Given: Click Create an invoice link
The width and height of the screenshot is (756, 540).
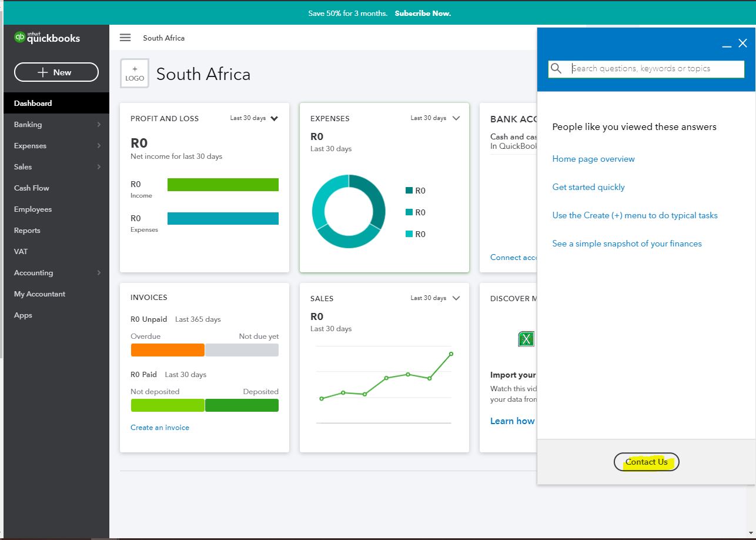Looking at the screenshot, I should click(x=160, y=428).
